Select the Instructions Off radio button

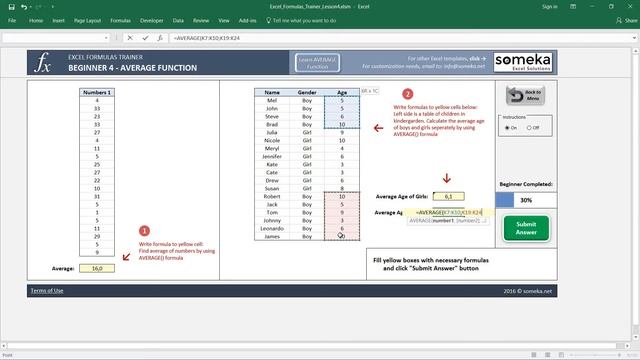click(529, 128)
